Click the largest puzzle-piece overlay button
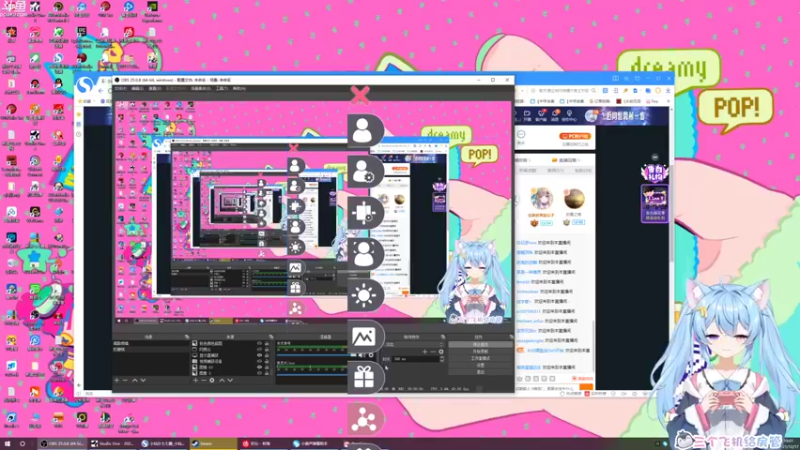This screenshot has width=800, height=450. (x=364, y=213)
